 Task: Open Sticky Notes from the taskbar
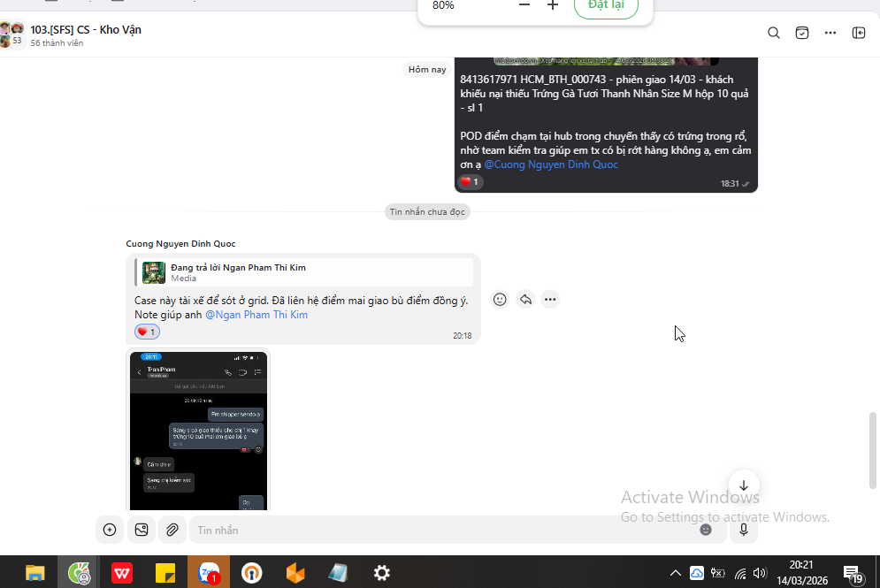[x=165, y=573]
